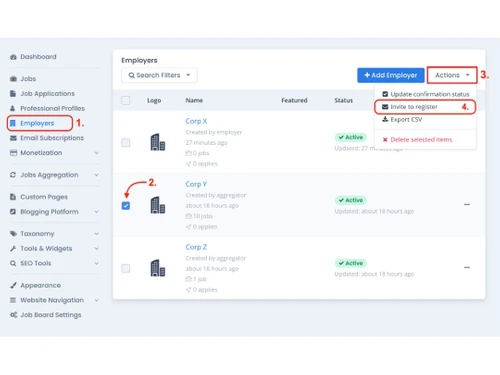Click the Jobs briefcase icon in sidebar
Image resolution: width=500 pixels, height=375 pixels.
[13, 79]
